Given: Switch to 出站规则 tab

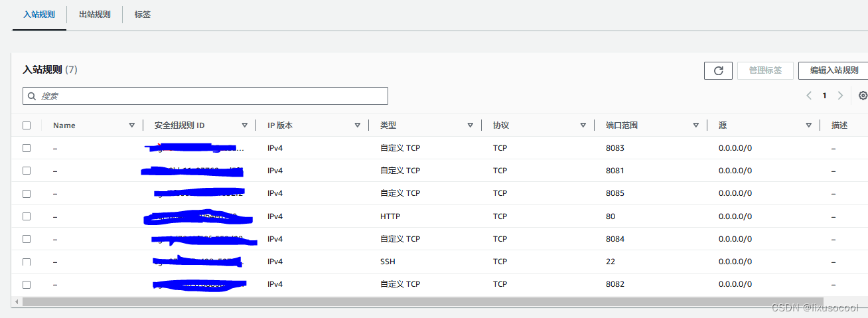Looking at the screenshot, I should coord(94,15).
